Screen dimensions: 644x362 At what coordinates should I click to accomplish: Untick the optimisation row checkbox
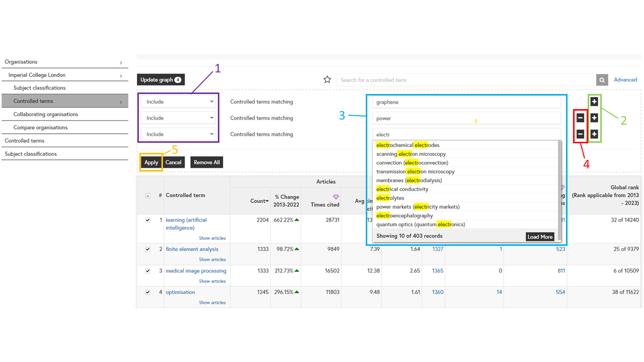(x=147, y=292)
